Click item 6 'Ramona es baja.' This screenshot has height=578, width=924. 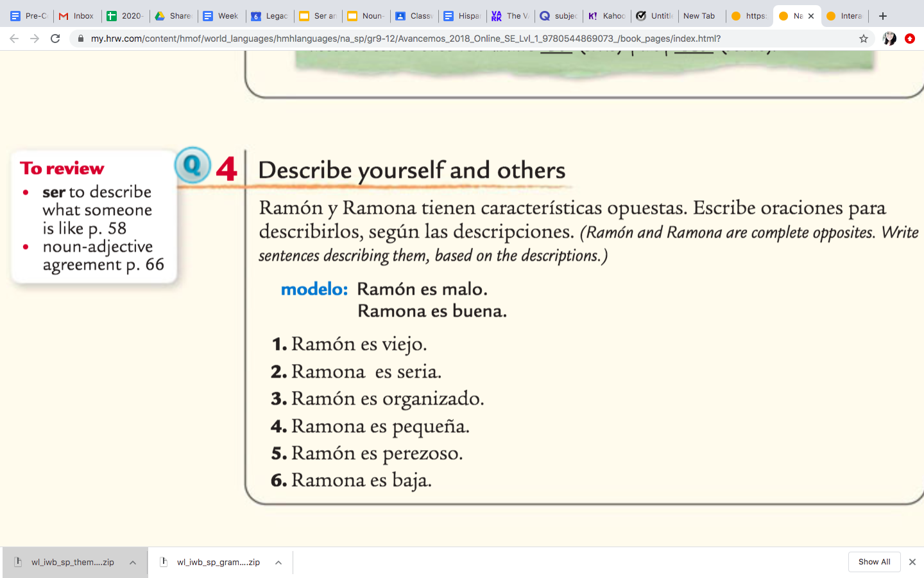coord(361,480)
